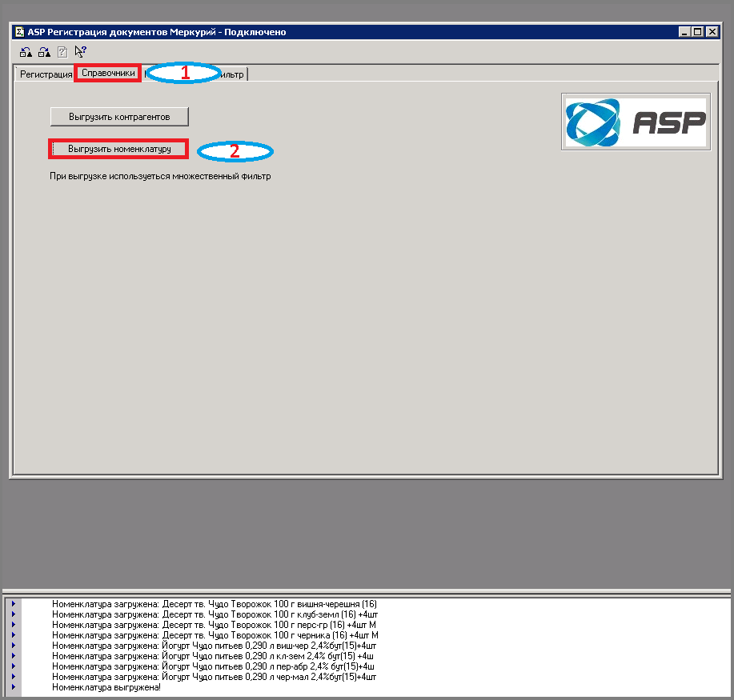Image resolution: width=734 pixels, height=700 pixels.
Task: Switch to the Справочники tab
Action: click(108, 73)
